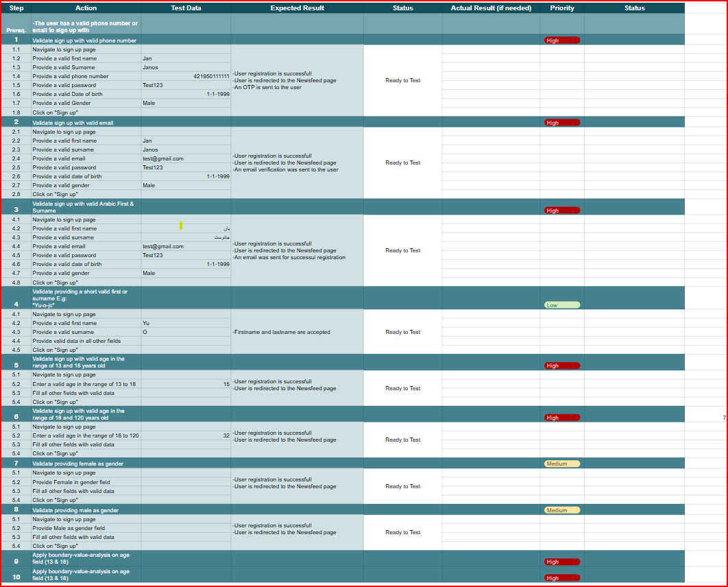The image size is (728, 587).
Task: Select the "Expected Result" header cell
Action: click(x=297, y=8)
